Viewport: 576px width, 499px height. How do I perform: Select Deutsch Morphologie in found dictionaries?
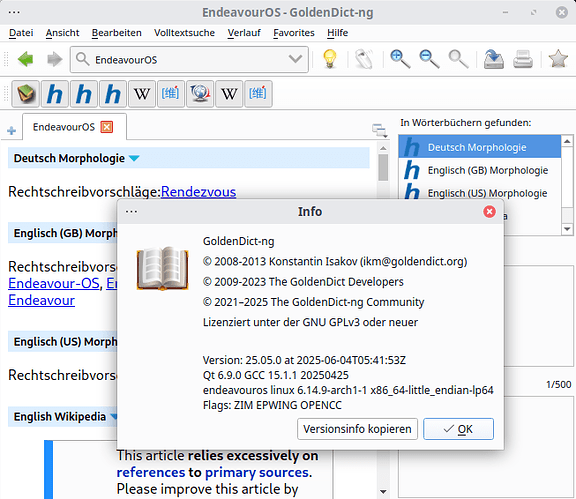tap(480, 147)
